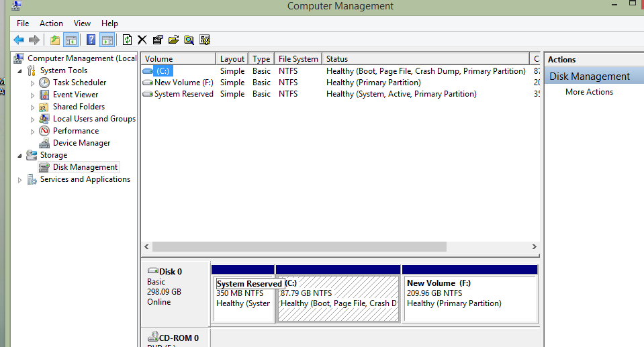Expand Services and Applications node
The height and width of the screenshot is (347, 644).
(x=19, y=180)
